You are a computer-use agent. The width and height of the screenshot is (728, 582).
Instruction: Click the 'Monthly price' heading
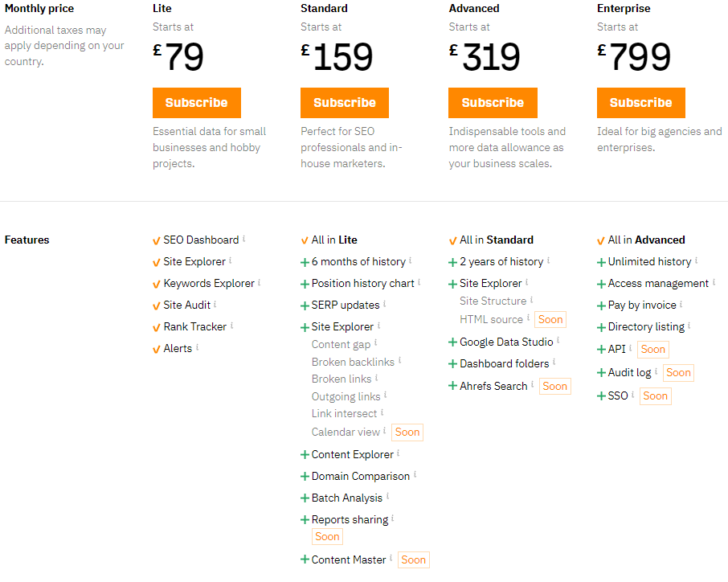[39, 8]
